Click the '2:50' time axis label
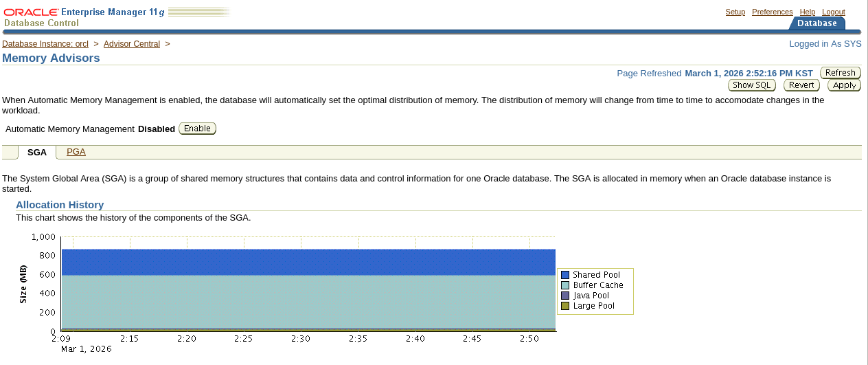Screen dimensions: 868x365 529,339
